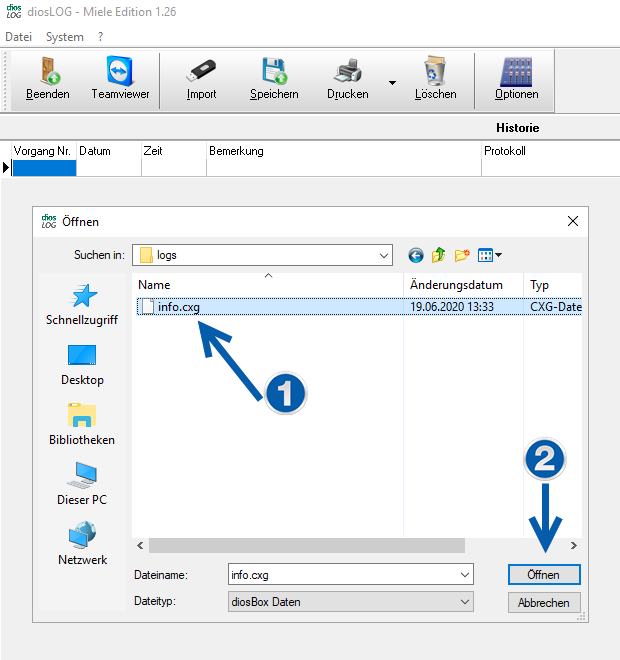Open the System menu
Viewport: 620px width, 660px height.
(65, 36)
